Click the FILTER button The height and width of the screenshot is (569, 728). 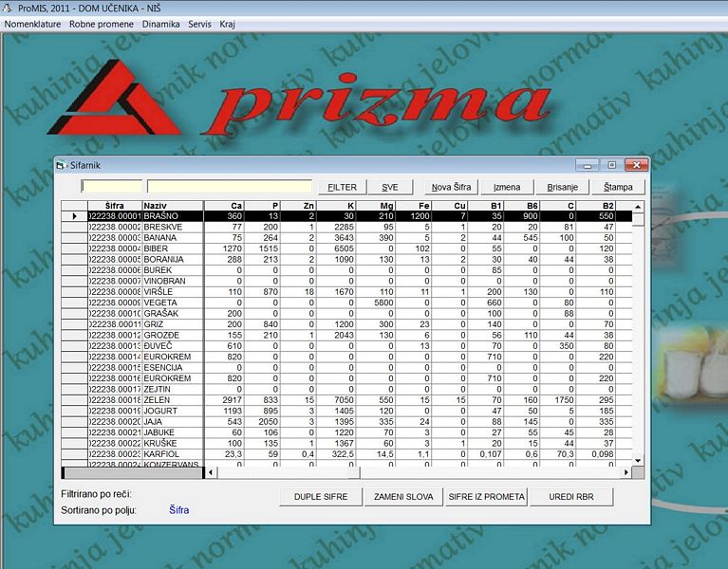(x=343, y=187)
